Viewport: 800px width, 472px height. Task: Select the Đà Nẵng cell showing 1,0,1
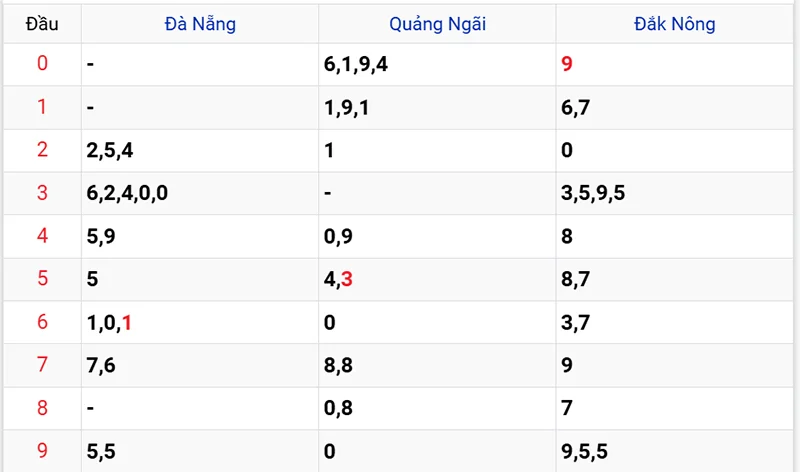(x=110, y=322)
